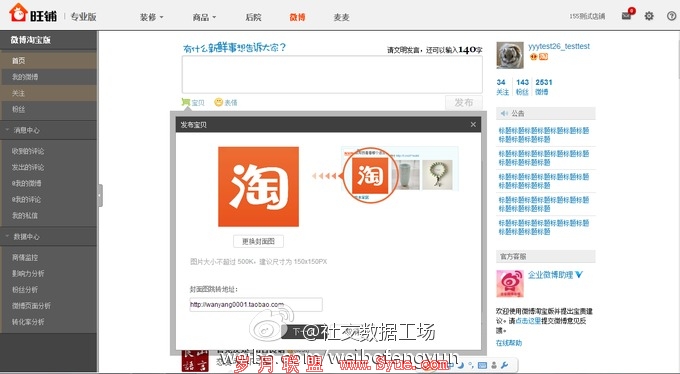This screenshot has width=680, height=374.
Task: Click the 旺铺 house logo
Action: tap(18, 12)
